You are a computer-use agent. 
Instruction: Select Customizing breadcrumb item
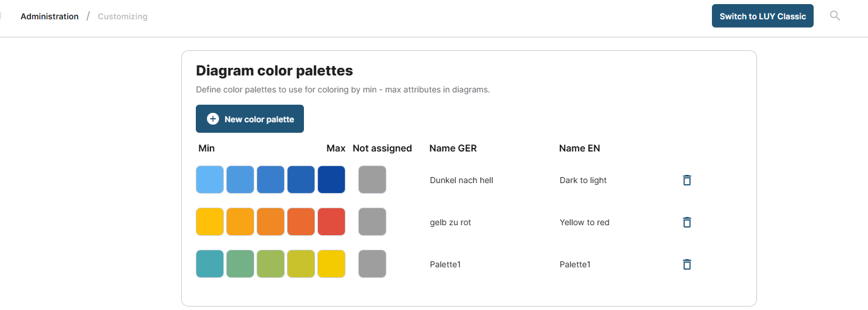122,16
